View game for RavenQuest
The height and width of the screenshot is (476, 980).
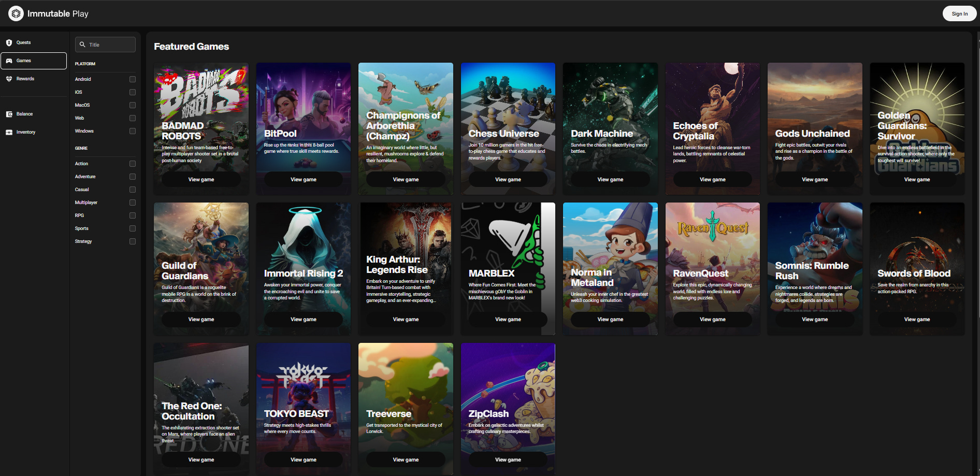[x=713, y=319]
